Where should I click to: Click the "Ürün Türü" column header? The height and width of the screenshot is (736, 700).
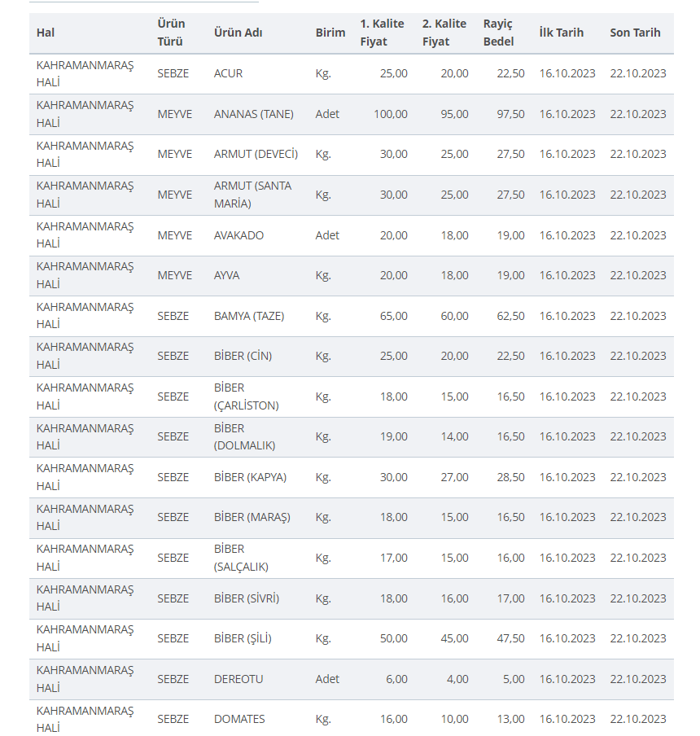click(x=171, y=33)
